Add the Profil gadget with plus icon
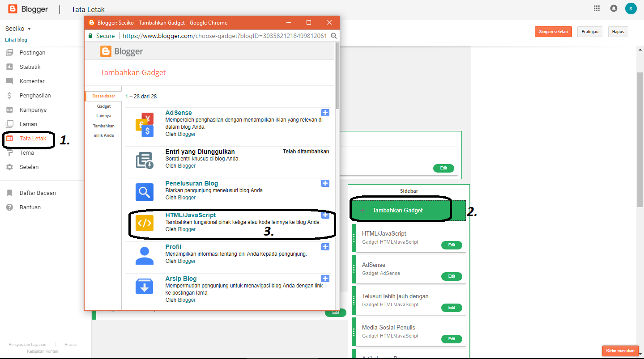The height and width of the screenshot is (359, 644). [x=325, y=247]
